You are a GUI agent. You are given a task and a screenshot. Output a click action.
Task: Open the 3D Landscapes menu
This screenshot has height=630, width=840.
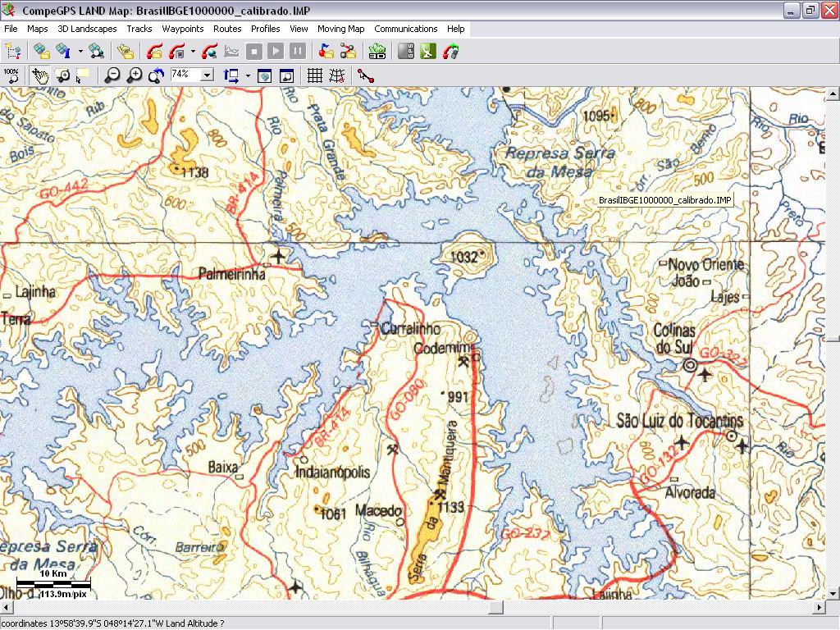[87, 29]
